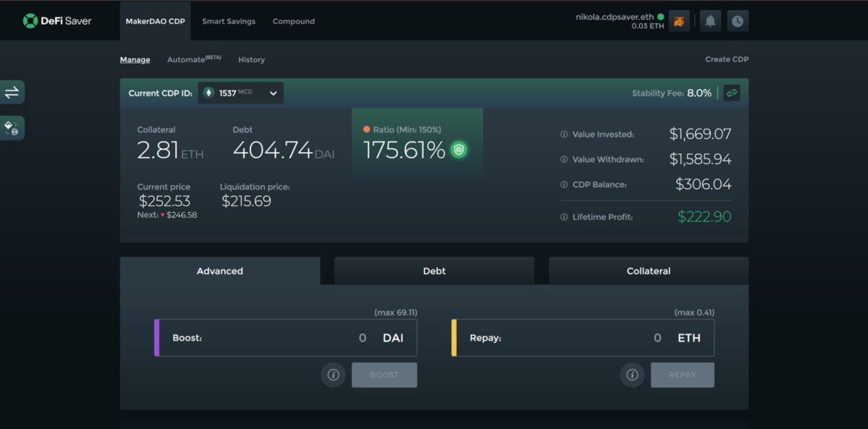This screenshot has height=429, width=868.
Task: Click the (max 0.41) repay limit
Action: click(x=694, y=313)
